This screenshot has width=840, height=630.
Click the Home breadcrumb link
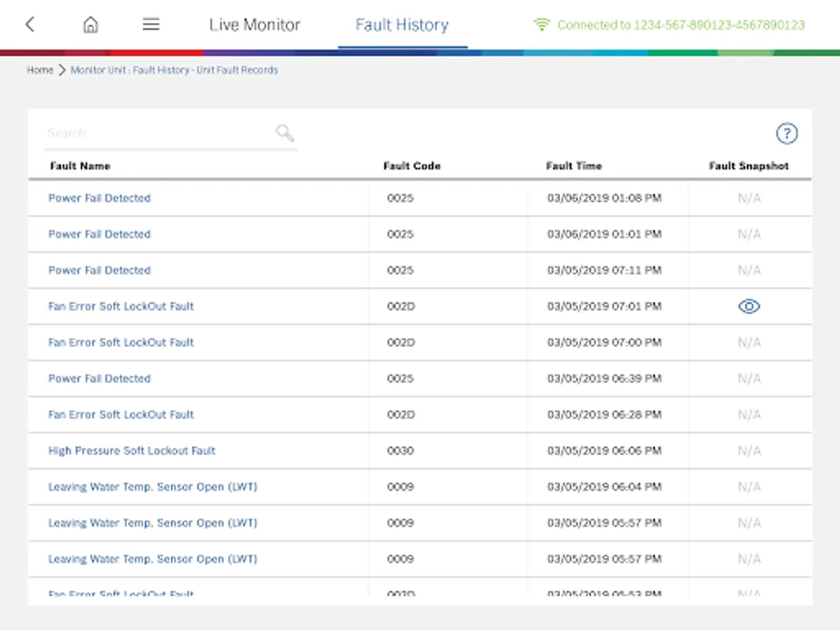point(40,70)
